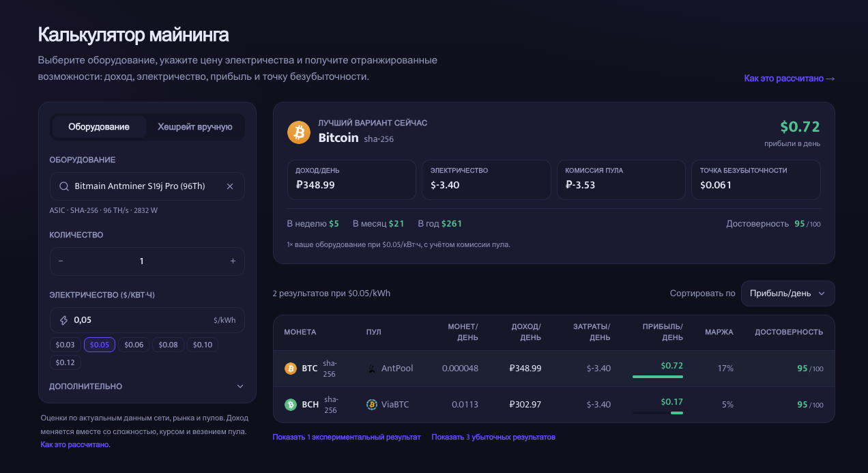868x473 pixels.
Task: Click the Точка безубыточности card showing $0.061
Action: [756, 180]
